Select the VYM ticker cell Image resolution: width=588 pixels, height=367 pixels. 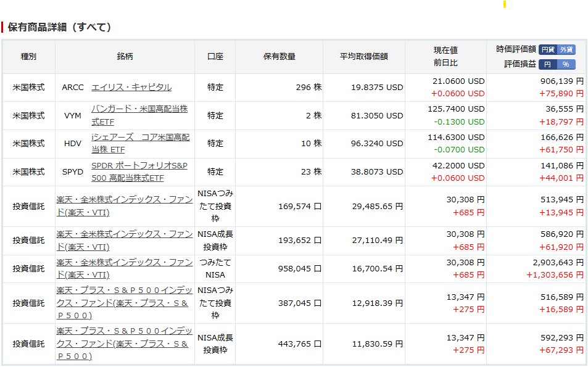pos(73,115)
